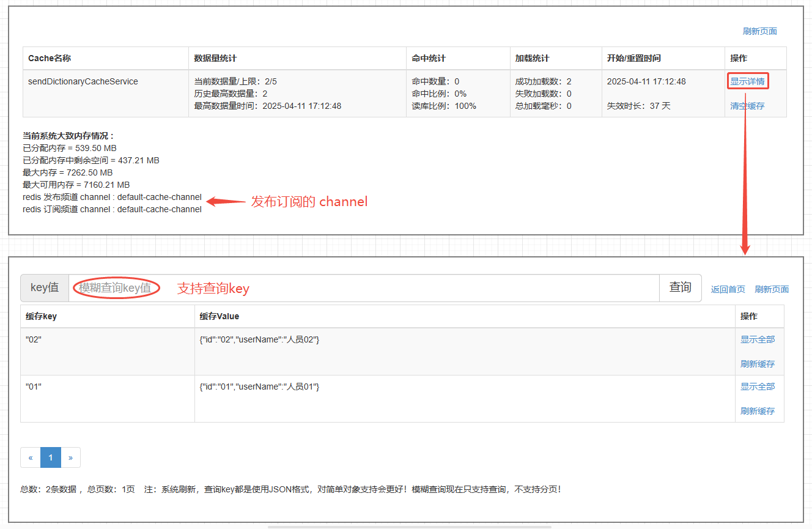Go to next page with » button

click(x=70, y=457)
